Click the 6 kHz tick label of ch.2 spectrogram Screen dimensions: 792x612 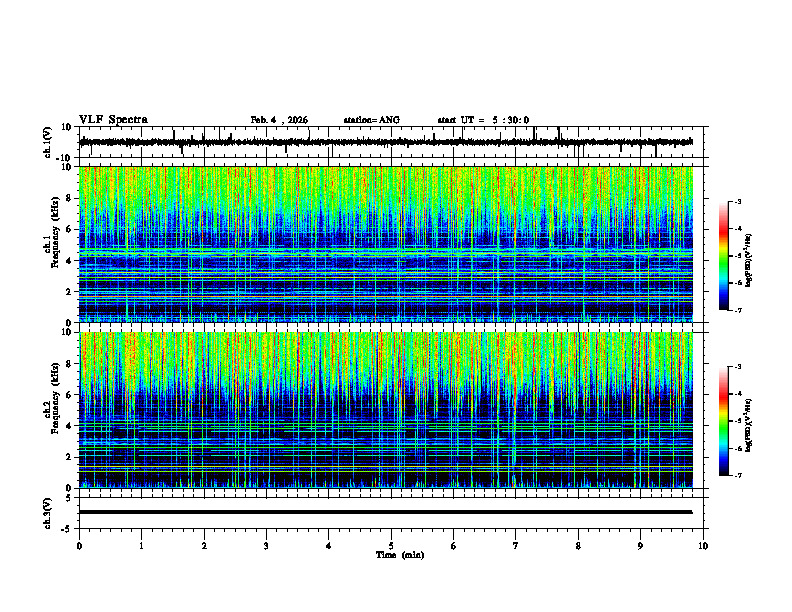coord(69,395)
